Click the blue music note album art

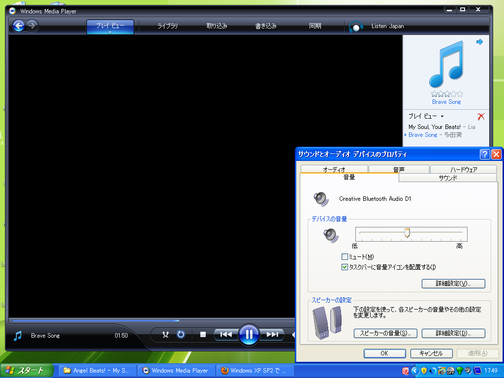pos(446,64)
